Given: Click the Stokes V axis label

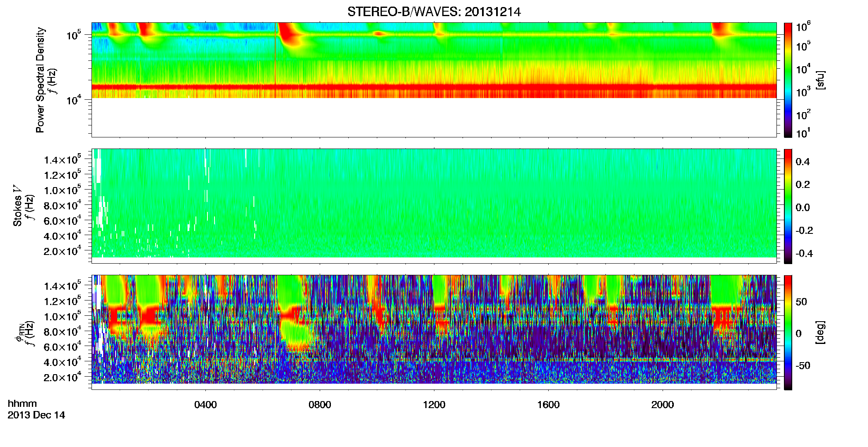Looking at the screenshot, I should 17,206.
